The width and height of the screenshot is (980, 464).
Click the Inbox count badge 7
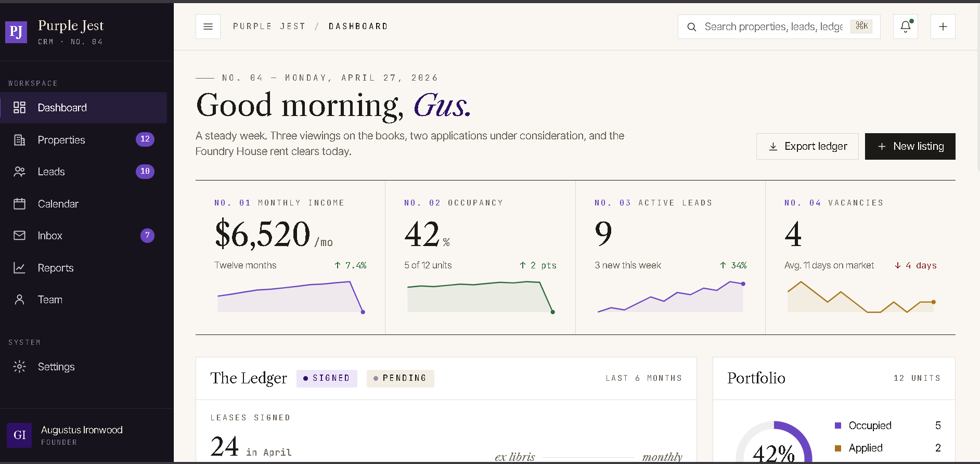147,236
